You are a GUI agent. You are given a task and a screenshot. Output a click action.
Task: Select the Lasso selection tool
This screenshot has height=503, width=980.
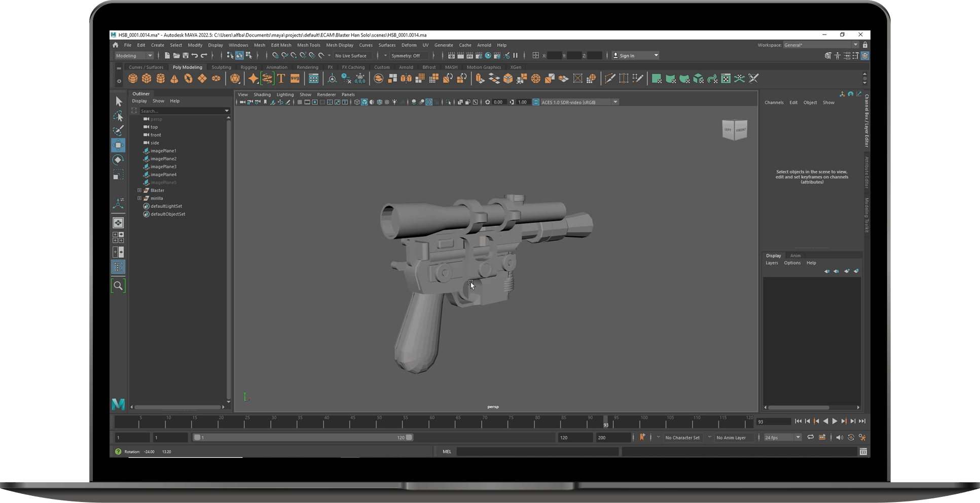click(118, 116)
